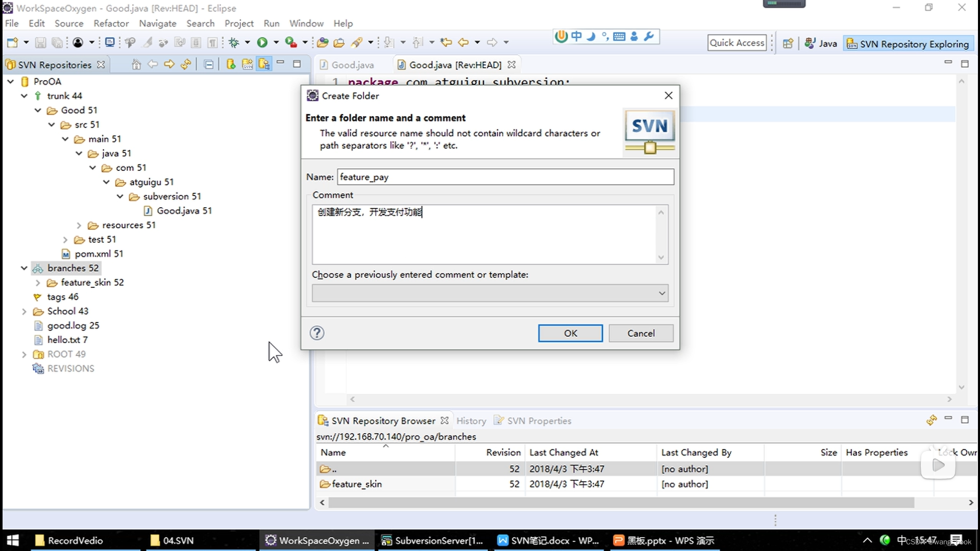
Task: Click the Quick Access field
Action: (x=737, y=43)
